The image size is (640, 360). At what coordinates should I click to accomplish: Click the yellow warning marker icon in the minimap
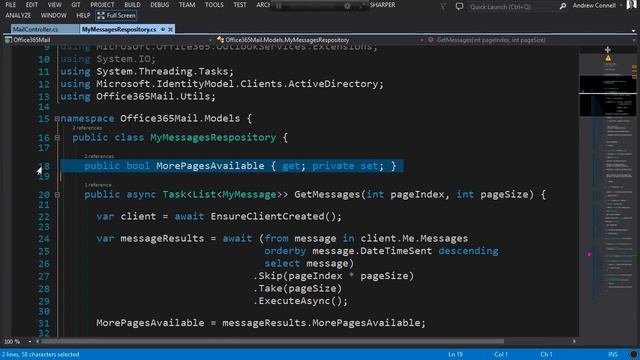(608, 58)
